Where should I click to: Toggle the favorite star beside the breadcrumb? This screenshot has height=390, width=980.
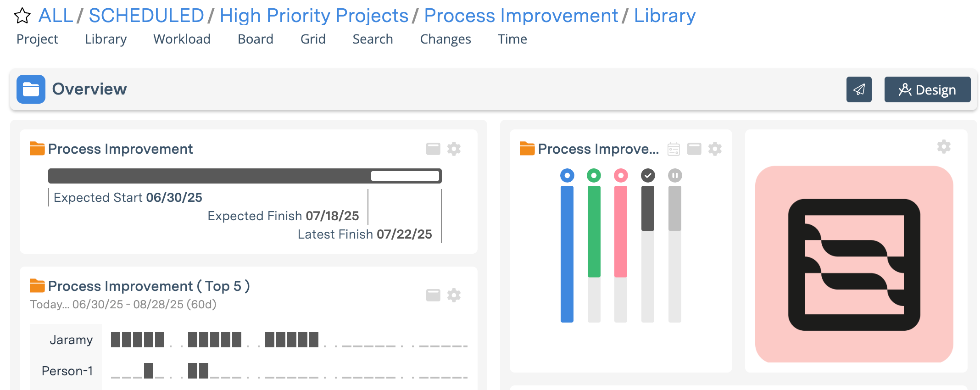click(22, 15)
